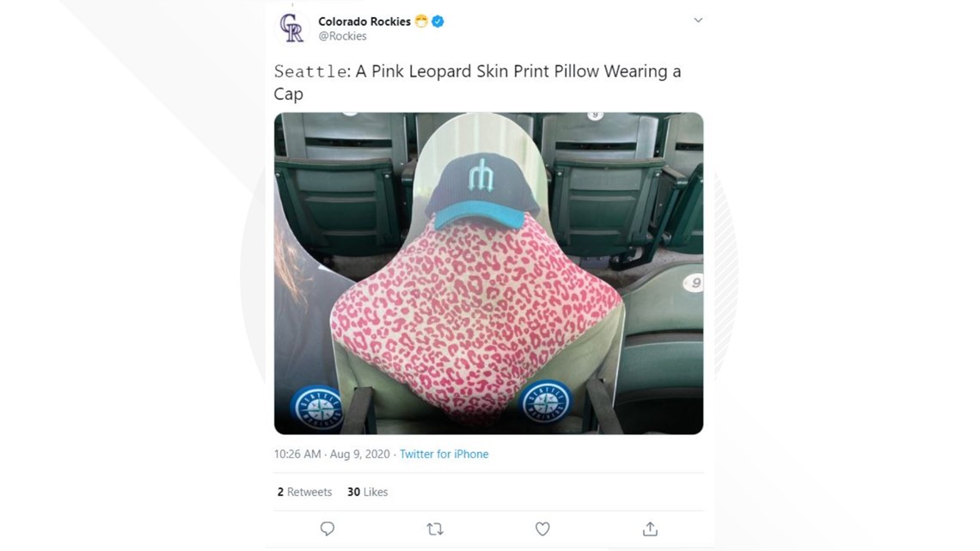Click the left Seattle Mariners logo in photo

319,408
